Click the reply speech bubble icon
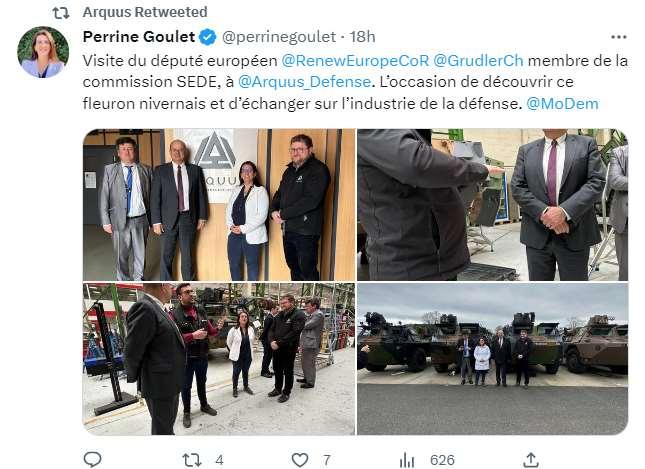The image size is (645, 469). coord(93,459)
